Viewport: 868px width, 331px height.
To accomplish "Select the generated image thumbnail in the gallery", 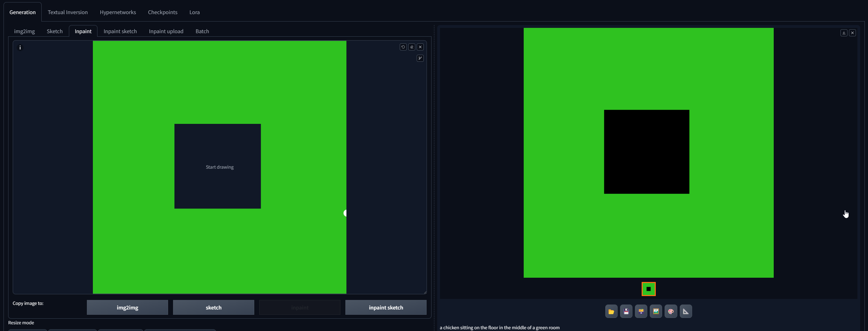I will 648,289.
